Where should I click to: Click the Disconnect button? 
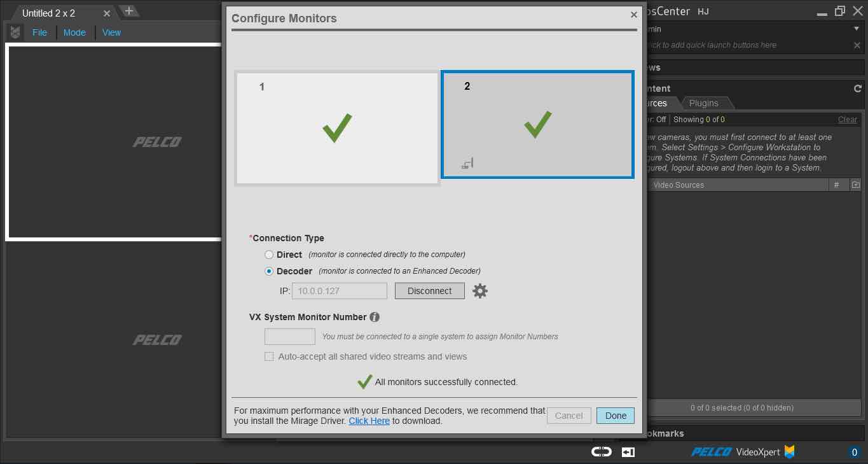(429, 291)
